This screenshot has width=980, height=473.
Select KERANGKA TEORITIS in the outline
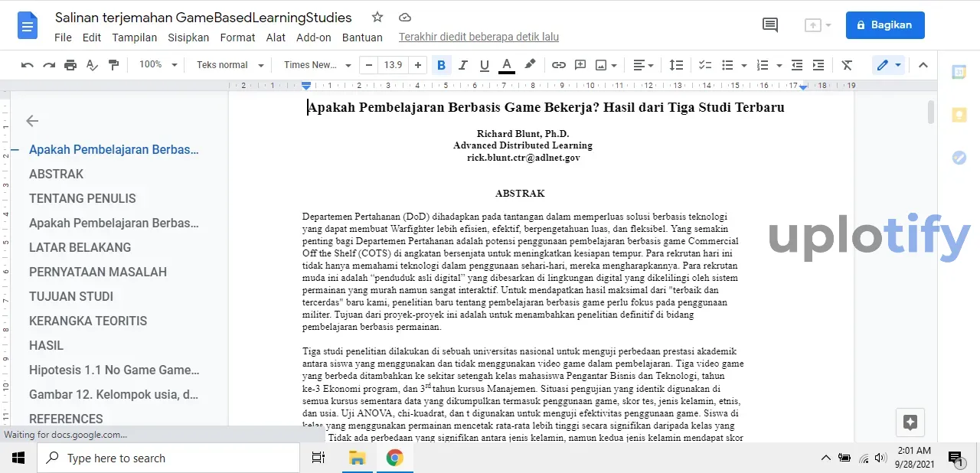tap(88, 321)
